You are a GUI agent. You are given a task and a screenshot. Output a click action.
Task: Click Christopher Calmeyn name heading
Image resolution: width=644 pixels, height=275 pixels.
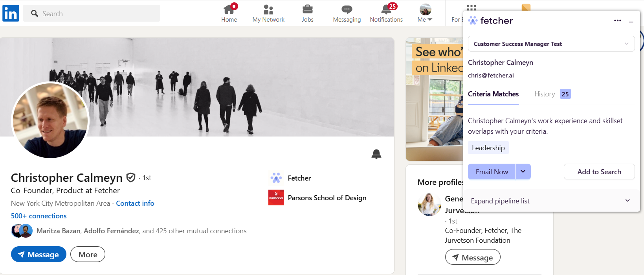[67, 178]
